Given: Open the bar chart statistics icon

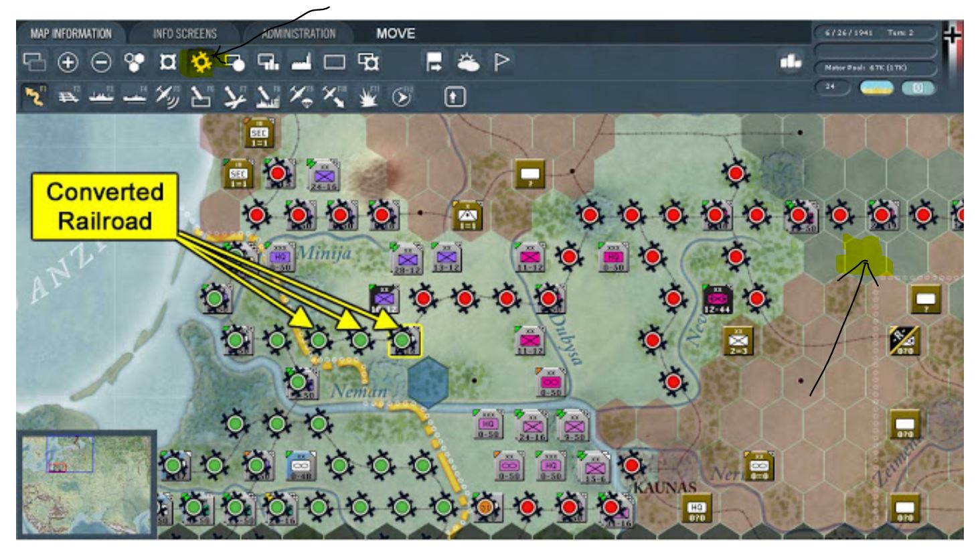Looking at the screenshot, I should [791, 62].
